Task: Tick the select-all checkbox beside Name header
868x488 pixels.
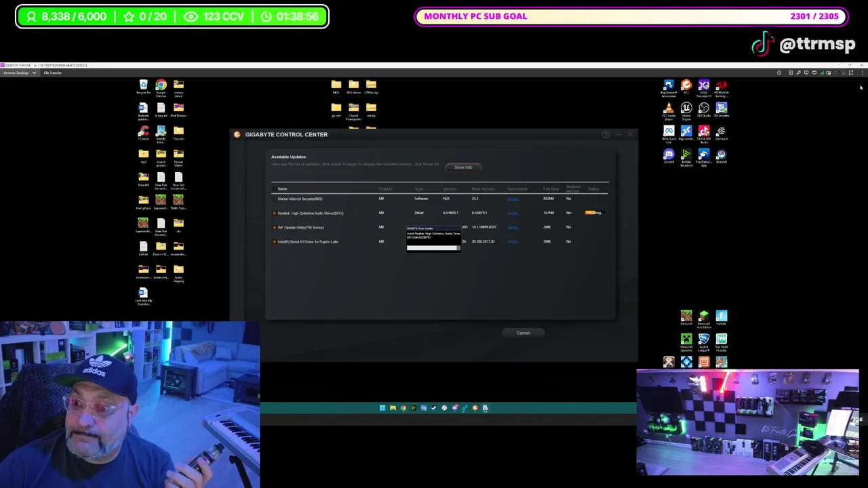Action: (274, 188)
